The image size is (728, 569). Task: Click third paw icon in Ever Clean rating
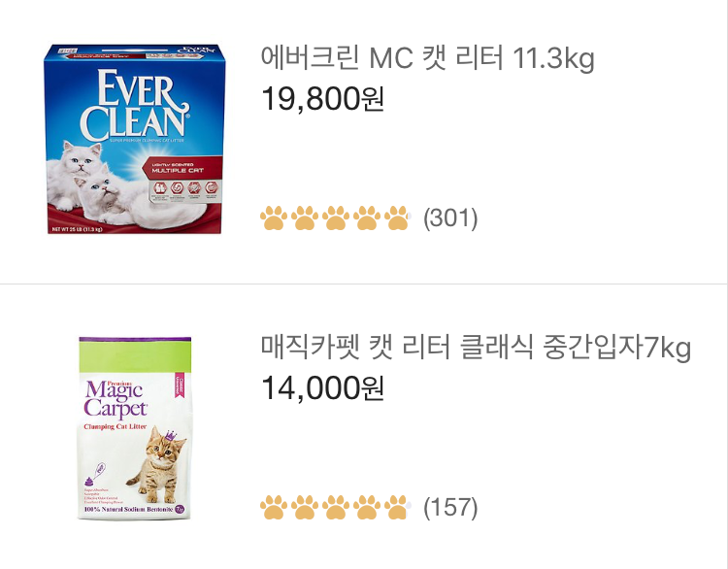(x=335, y=218)
